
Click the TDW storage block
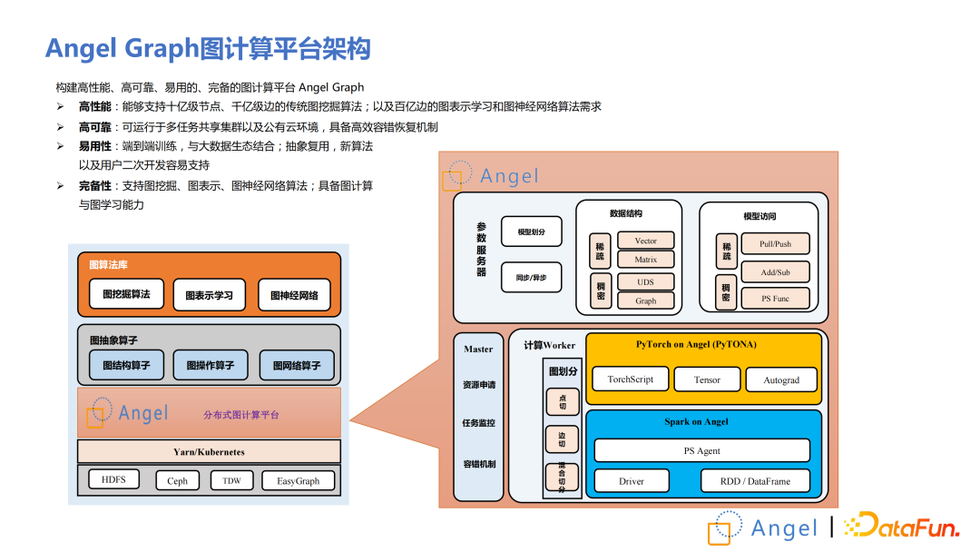(230, 479)
